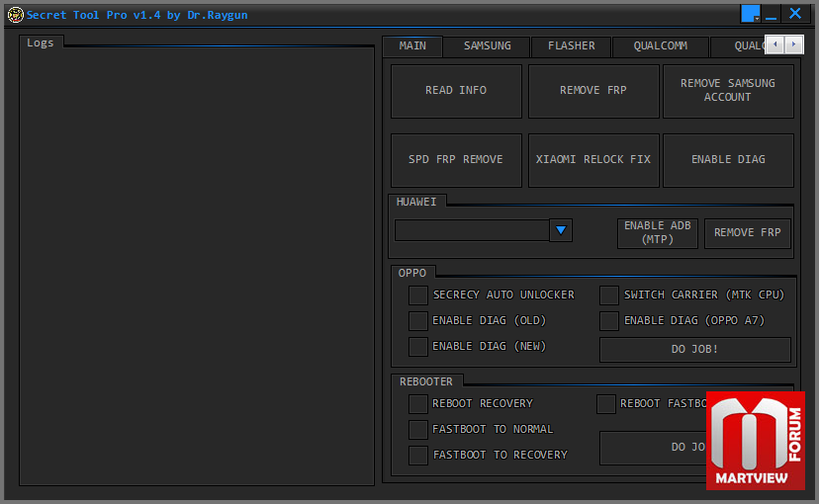Minimize the Secret Tool Pro window
819x504 pixels.
[x=771, y=14]
